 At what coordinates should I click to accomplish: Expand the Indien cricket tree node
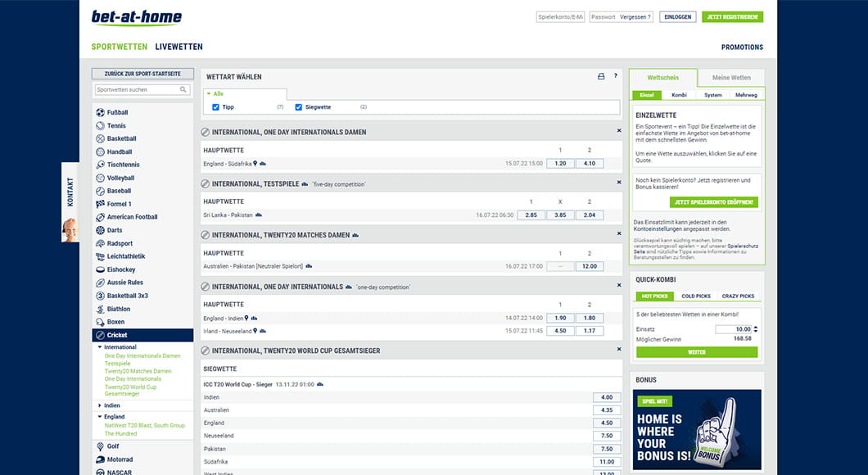click(100, 406)
